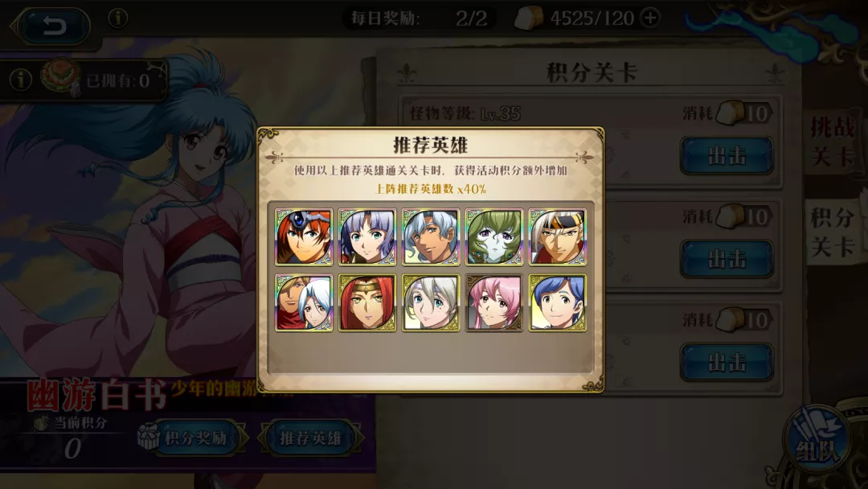
Task: Select the purple-haired girl hero portrait
Action: (x=367, y=237)
